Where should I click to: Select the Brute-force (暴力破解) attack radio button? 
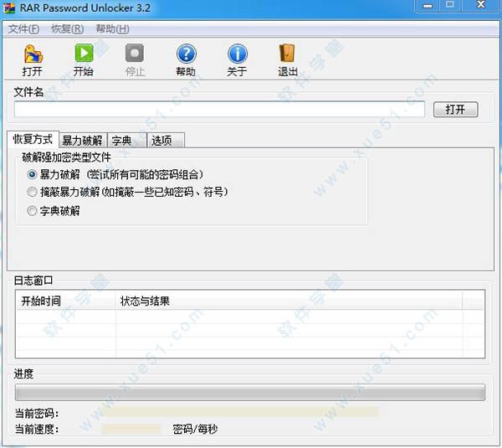pos(33,174)
